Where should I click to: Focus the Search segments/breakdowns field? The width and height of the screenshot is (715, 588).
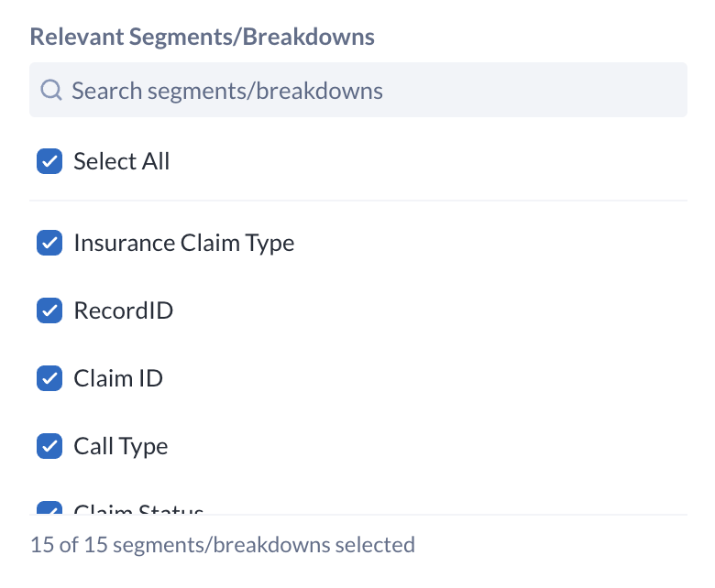(275, 90)
